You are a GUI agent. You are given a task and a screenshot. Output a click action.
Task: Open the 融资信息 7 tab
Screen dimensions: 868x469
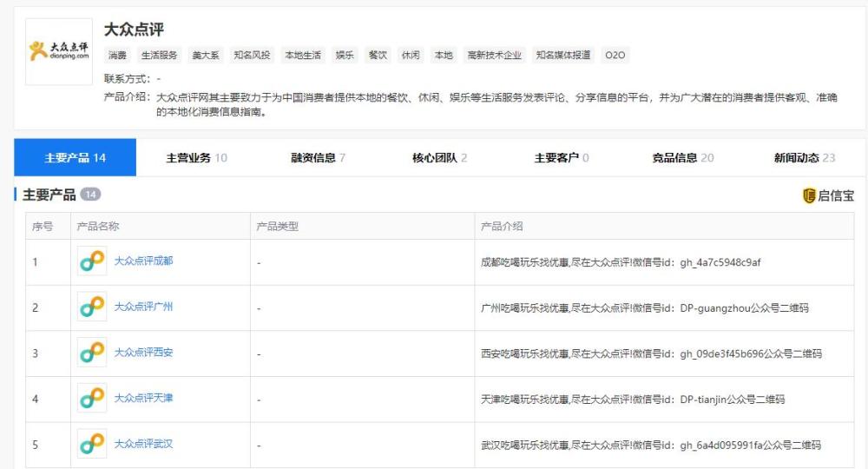tap(319, 158)
